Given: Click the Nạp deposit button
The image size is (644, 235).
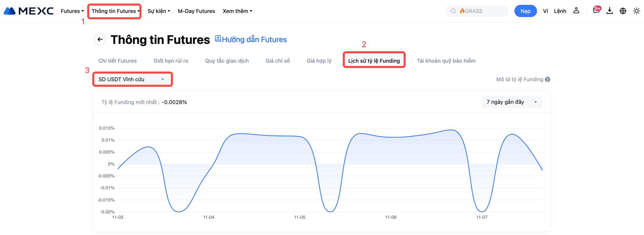Looking at the screenshot, I should click(x=525, y=11).
